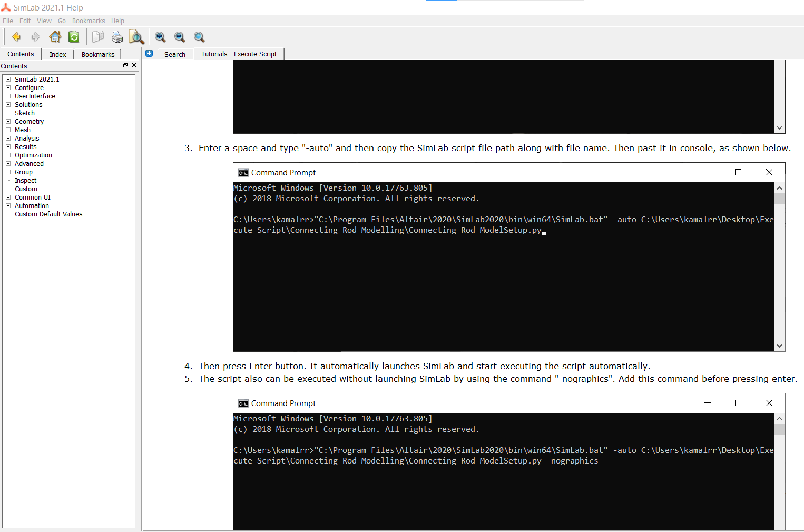Select the Mesh topic label

[x=23, y=130]
